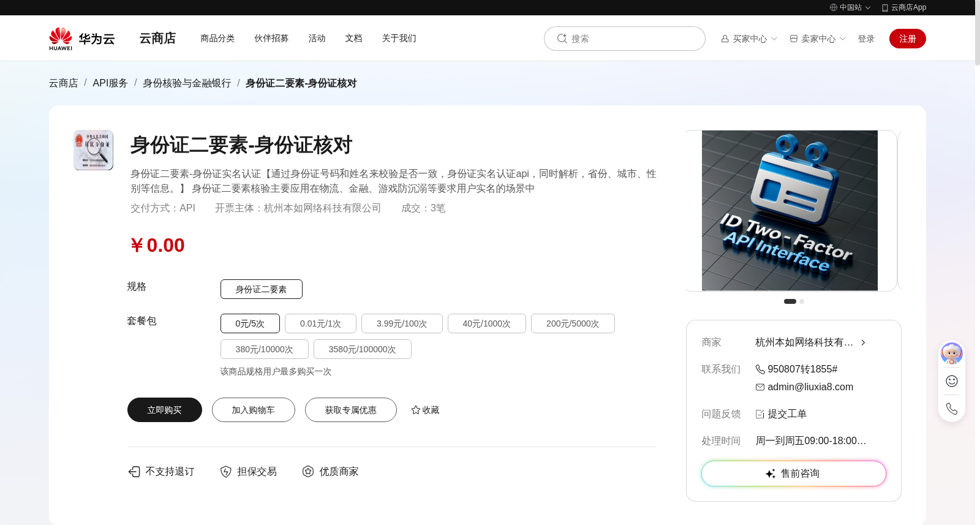Click the 担保交易 shield icon
The width and height of the screenshot is (980, 525).
tap(226, 471)
